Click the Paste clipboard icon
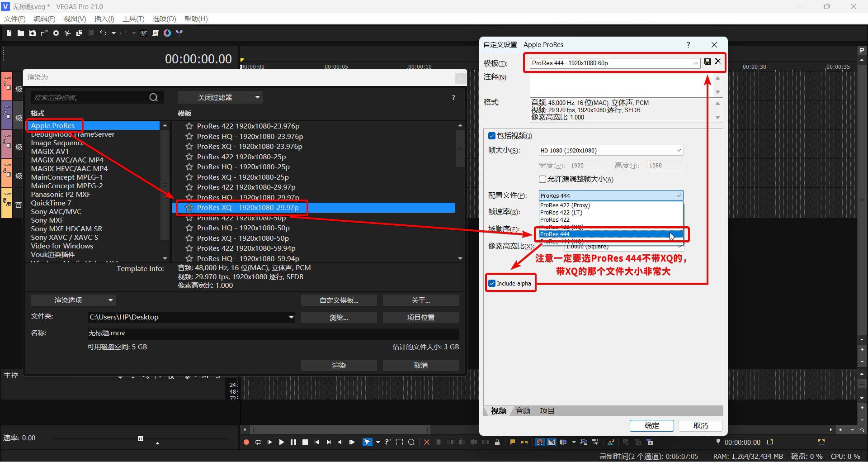Viewport: 868px width, 462px height. (91, 33)
